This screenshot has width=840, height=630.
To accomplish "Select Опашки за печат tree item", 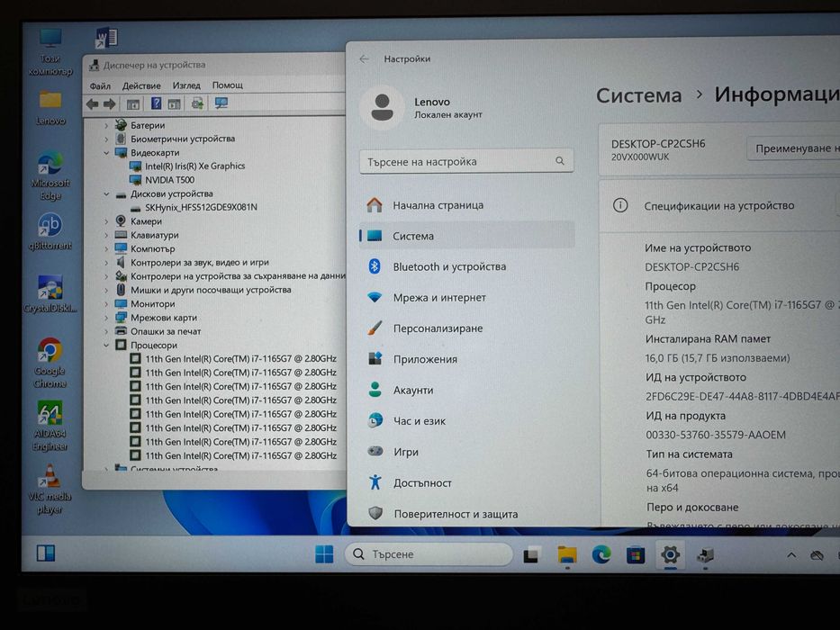I will 166,331.
